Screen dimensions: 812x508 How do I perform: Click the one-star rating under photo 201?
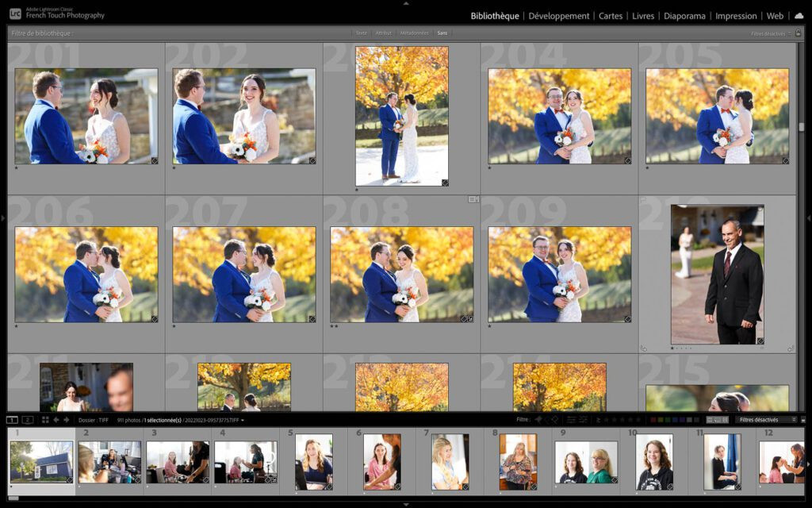[x=17, y=168]
